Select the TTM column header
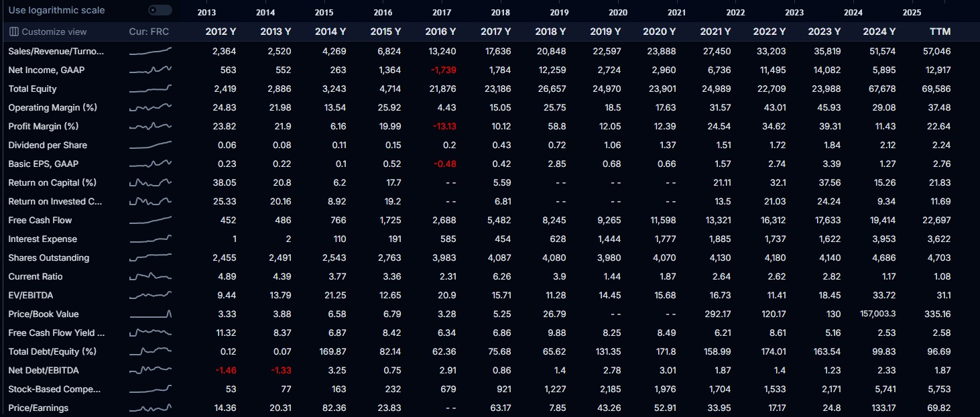 pyautogui.click(x=940, y=32)
